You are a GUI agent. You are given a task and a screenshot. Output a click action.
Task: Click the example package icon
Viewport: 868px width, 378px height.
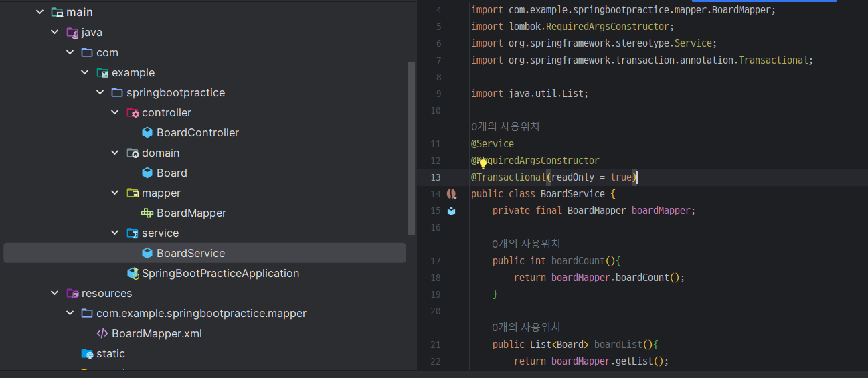click(102, 72)
